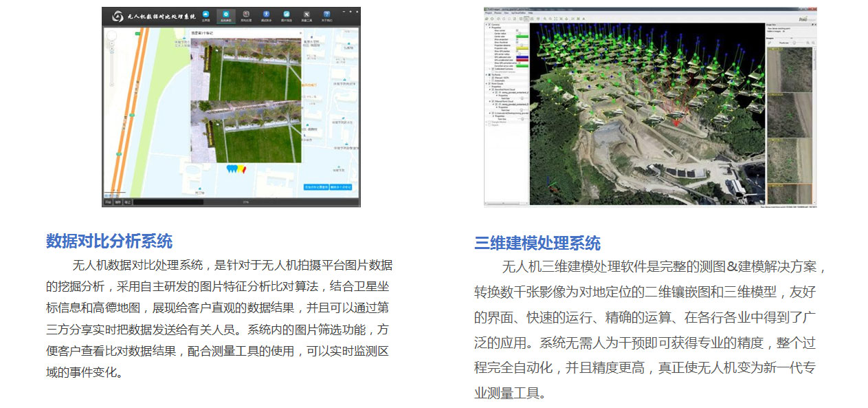868x408 pixels.
Task: Click the right blue button at map bottom-right
Action: tap(340, 187)
